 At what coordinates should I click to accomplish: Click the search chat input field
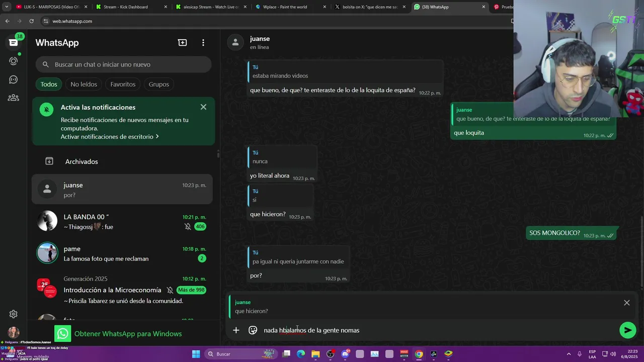pos(123,64)
